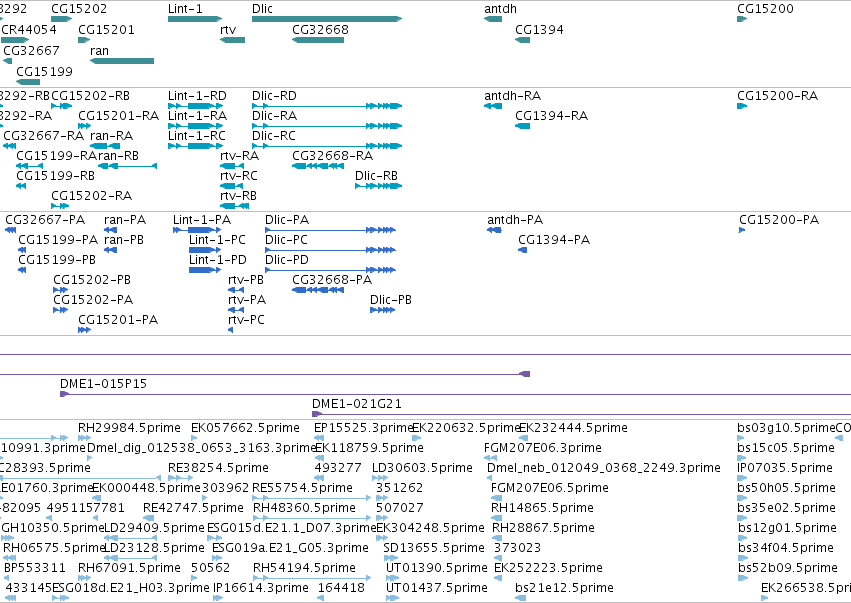The height and width of the screenshot is (603, 851).
Task: Click EST RH48360.5prime
Action: pyautogui.click(x=304, y=507)
